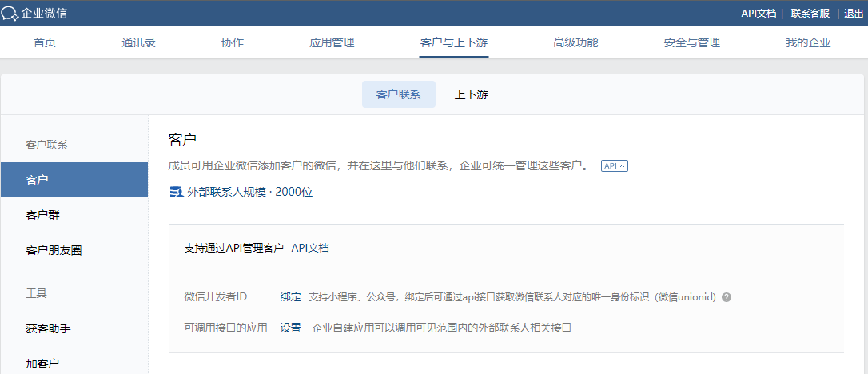This screenshot has height=374, width=868.
Task: Go to 通讯录 in top navigation
Action: pyautogui.click(x=138, y=43)
